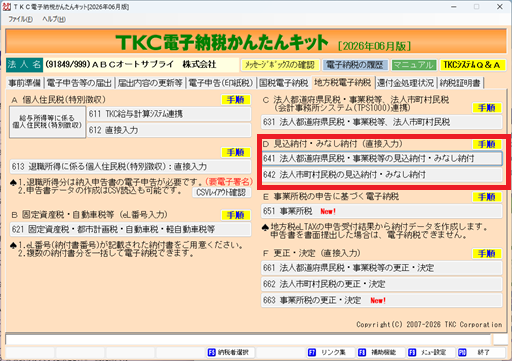Click the yellow TKCシステムQ&A button

[x=472, y=65]
